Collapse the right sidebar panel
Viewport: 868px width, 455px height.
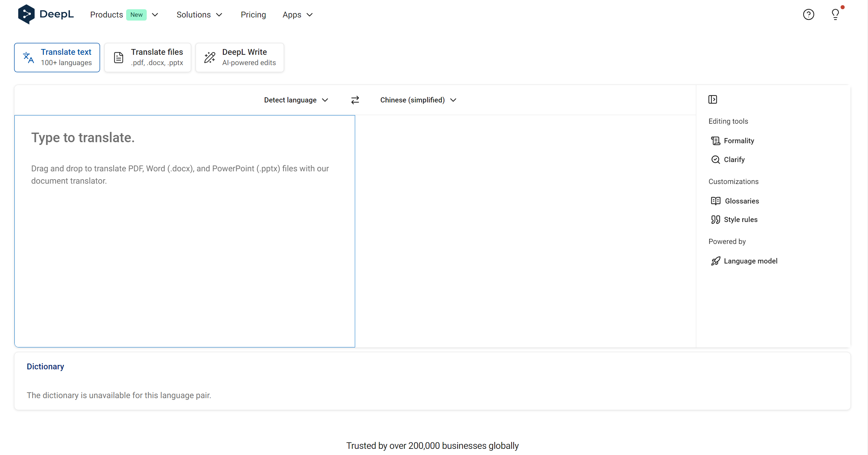coord(713,99)
